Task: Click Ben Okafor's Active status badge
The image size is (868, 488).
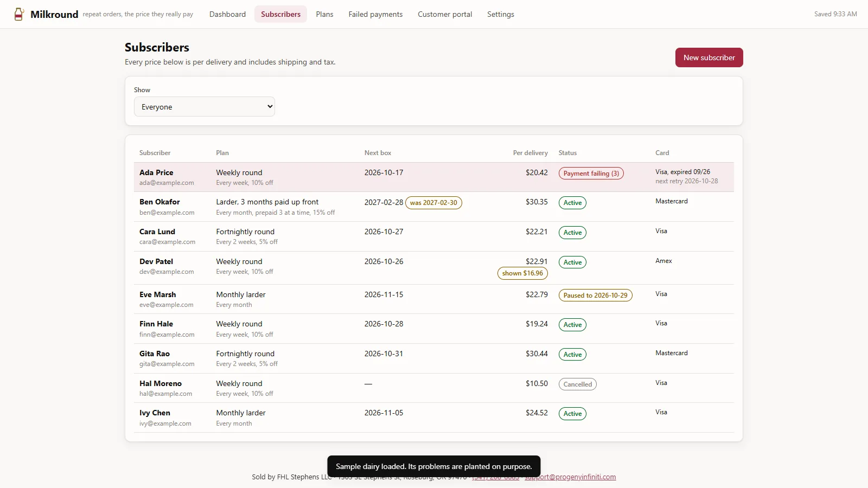Action: point(572,203)
